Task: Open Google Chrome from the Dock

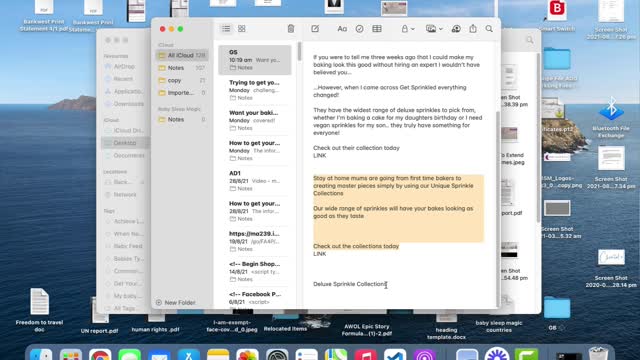Action: 100,355
